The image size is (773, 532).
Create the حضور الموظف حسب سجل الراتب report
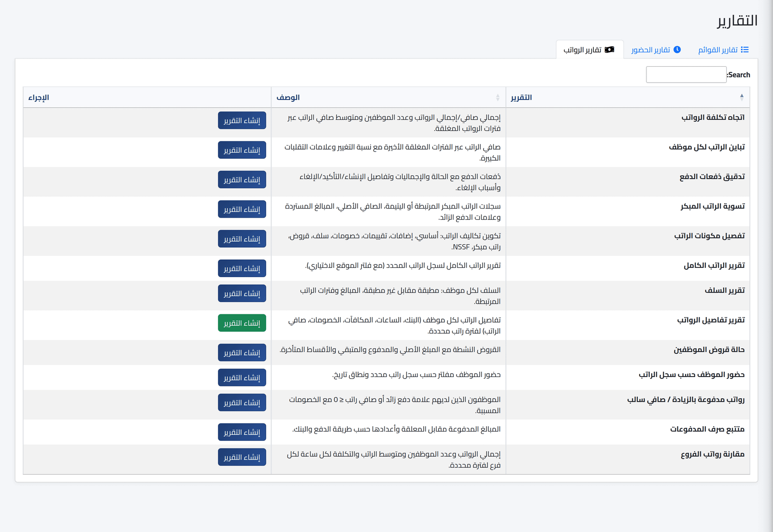click(242, 378)
